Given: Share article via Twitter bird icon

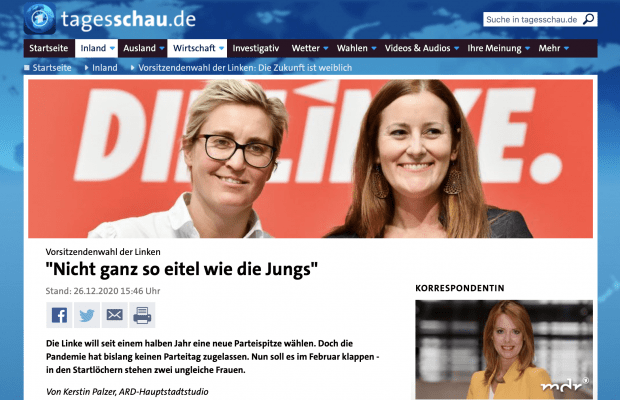Looking at the screenshot, I should pyautogui.click(x=87, y=315).
